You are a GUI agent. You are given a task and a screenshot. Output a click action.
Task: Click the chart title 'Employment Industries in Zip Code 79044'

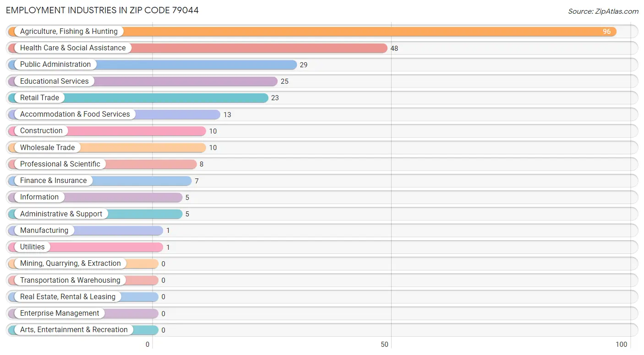(x=103, y=10)
